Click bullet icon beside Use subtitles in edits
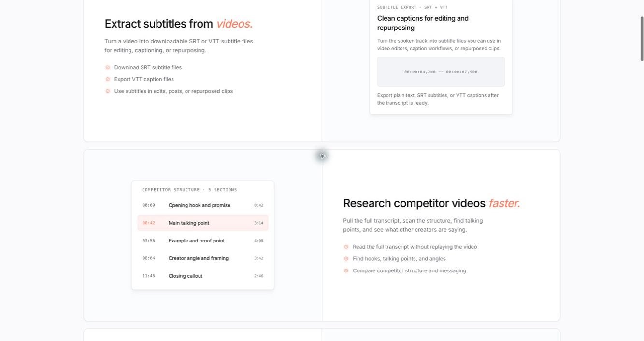Screen dimensions: 644x341 (108, 91)
